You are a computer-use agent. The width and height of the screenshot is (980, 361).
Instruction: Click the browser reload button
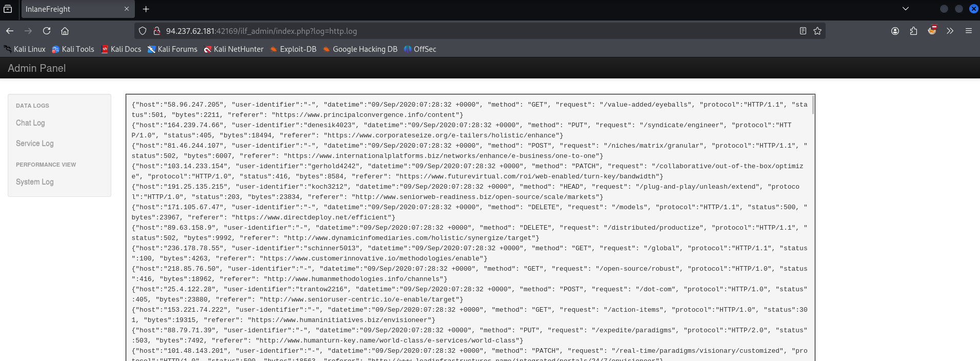point(47,31)
